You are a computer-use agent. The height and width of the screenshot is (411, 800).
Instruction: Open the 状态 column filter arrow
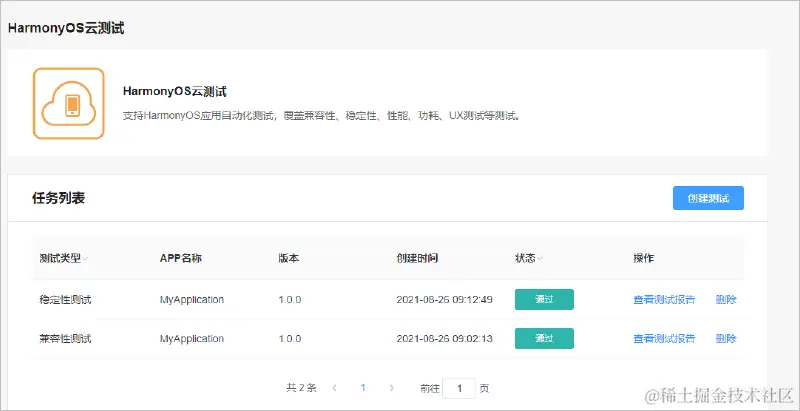(540, 259)
